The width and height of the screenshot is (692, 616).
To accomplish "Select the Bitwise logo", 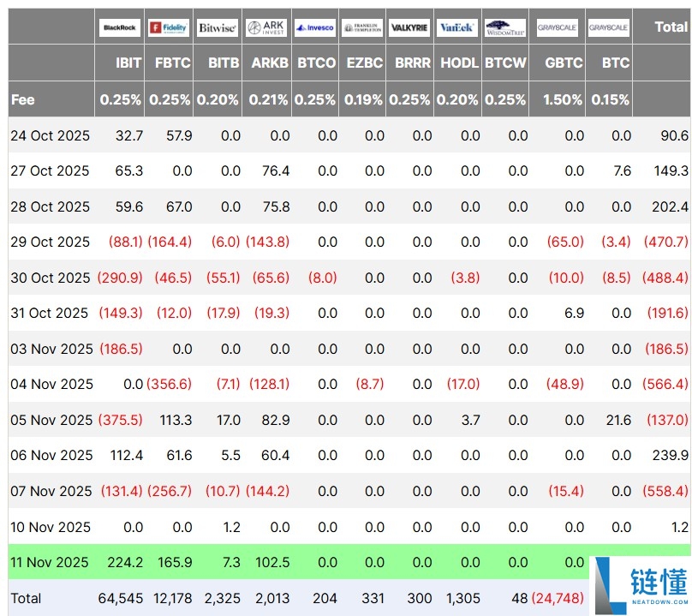I will tap(217, 27).
